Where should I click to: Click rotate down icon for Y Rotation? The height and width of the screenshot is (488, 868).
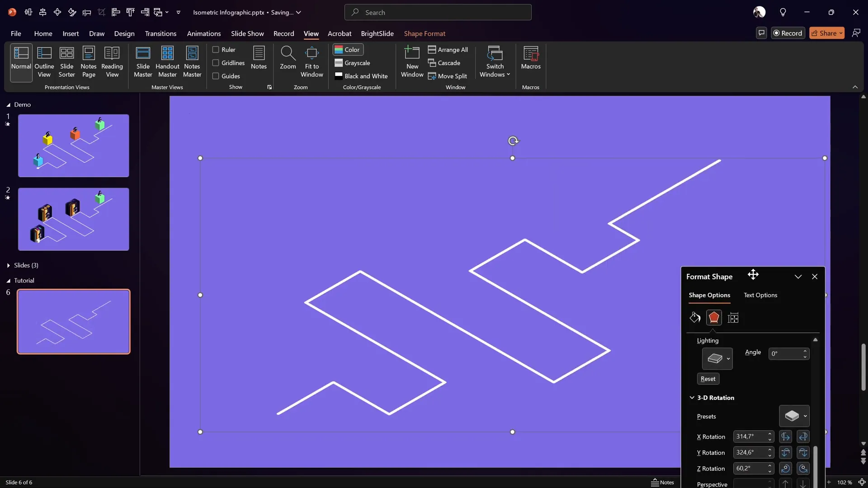[803, 452]
